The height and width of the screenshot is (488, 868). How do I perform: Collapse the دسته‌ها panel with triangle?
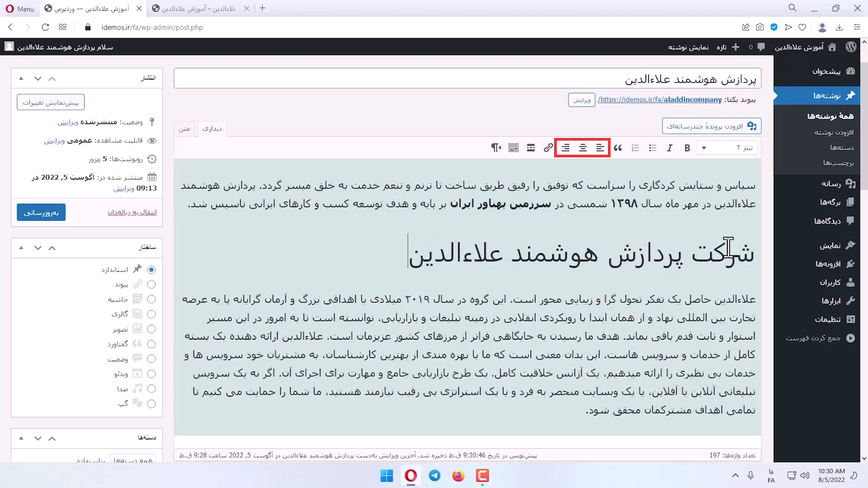pos(21,438)
